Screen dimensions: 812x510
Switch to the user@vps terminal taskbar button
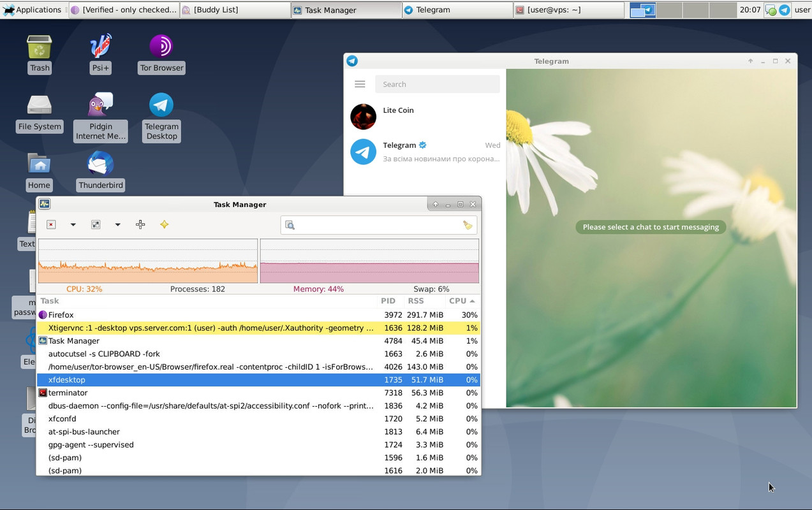click(568, 10)
